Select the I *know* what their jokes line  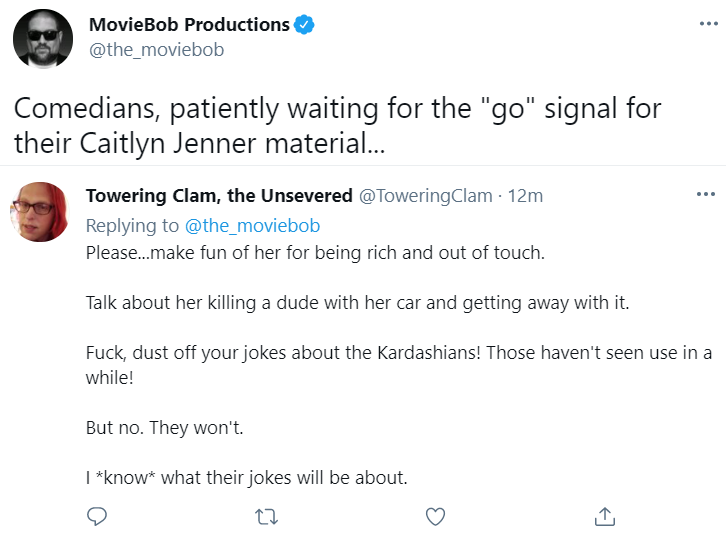coord(247,477)
